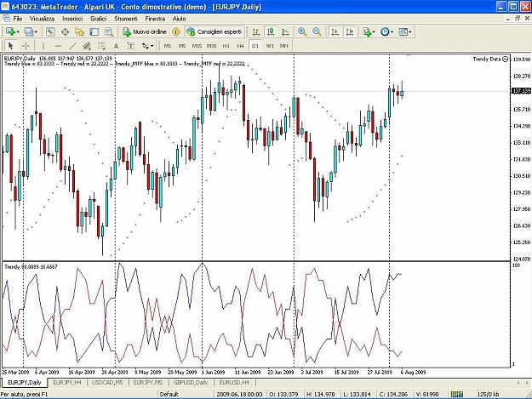
Task: Open a new chart with toolbar icon
Action: click(x=10, y=31)
